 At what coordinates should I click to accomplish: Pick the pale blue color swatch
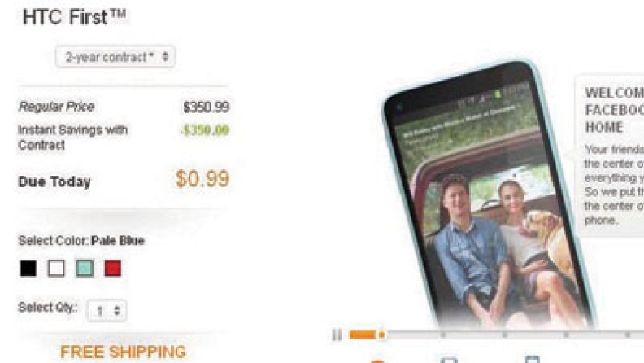point(85,269)
